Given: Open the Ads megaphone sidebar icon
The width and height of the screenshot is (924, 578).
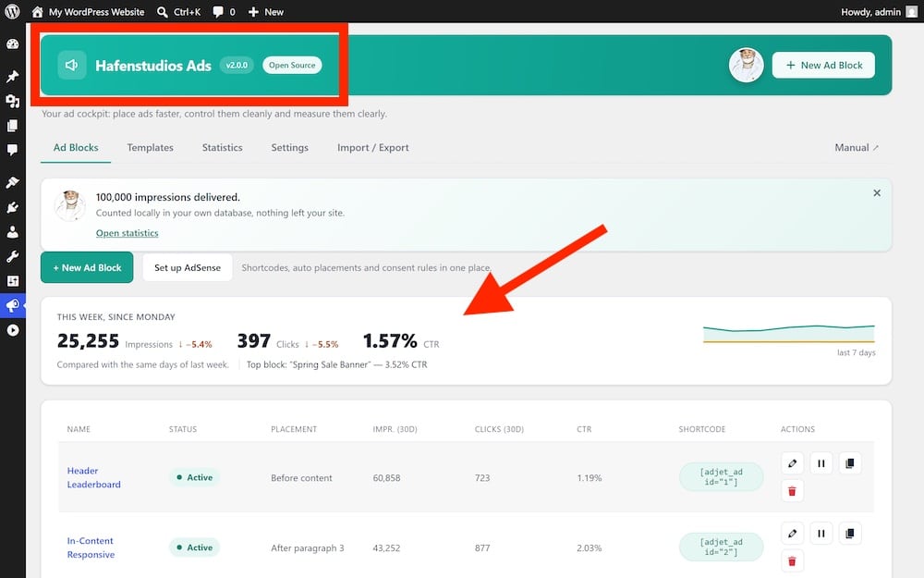Looking at the screenshot, I should click(12, 305).
